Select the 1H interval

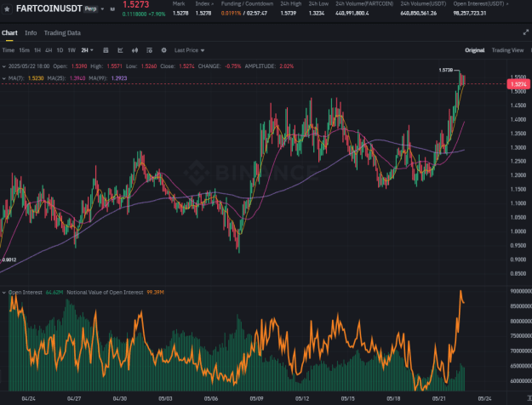click(37, 50)
